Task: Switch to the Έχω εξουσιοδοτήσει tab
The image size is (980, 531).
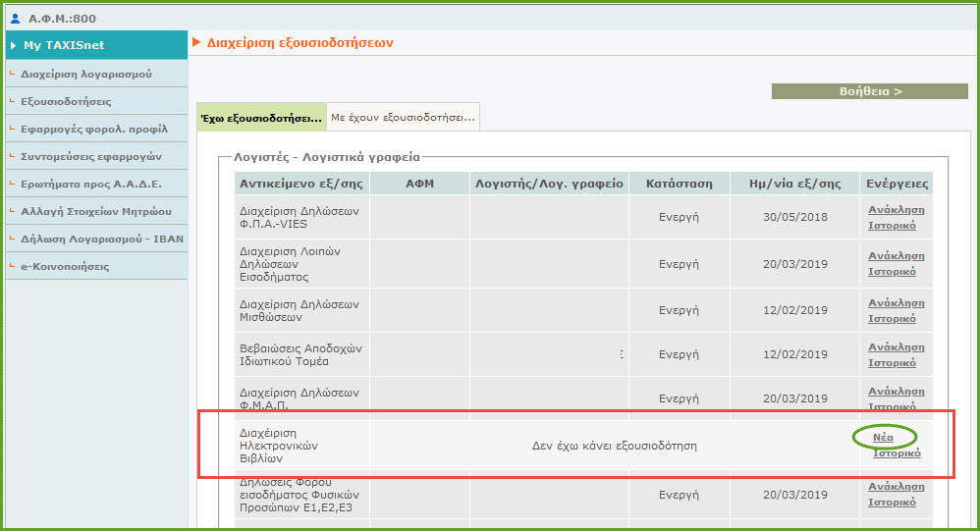Action: 261,118
